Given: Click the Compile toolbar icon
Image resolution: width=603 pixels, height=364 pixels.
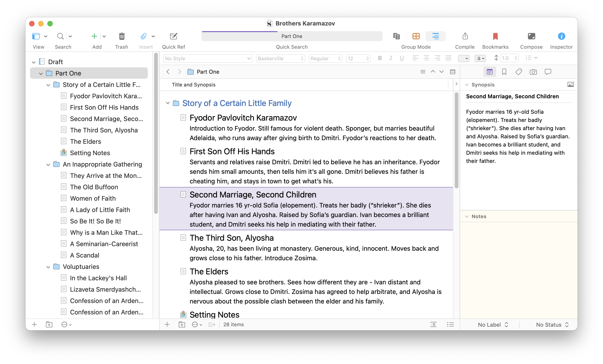Looking at the screenshot, I should click(465, 36).
